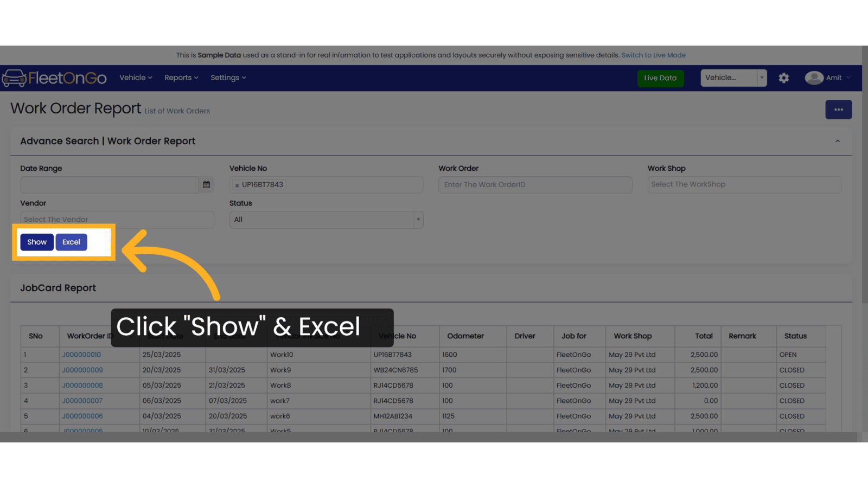Open work order J000000008
The width and height of the screenshot is (868, 488).
82,386
